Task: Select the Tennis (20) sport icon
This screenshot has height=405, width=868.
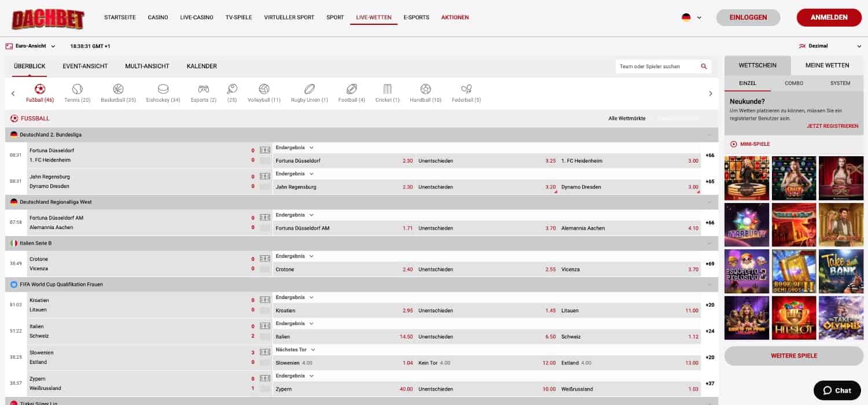Action: click(78, 89)
